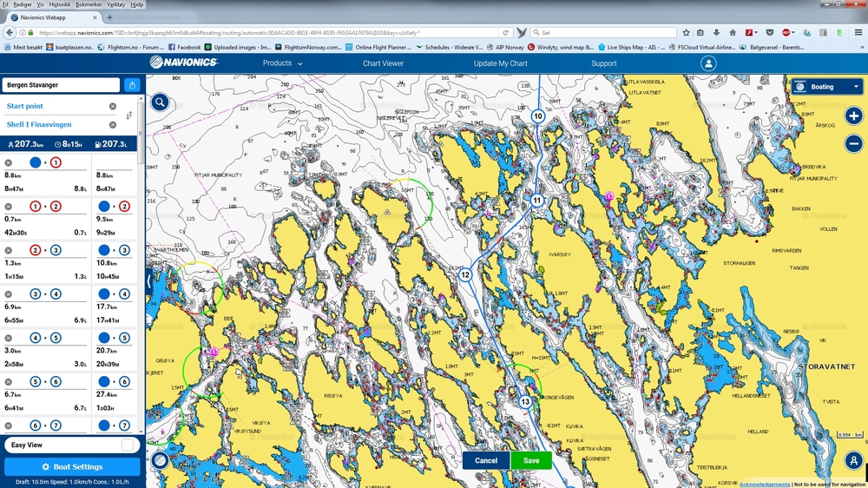Remove the Shell I Finasvingen destination
Viewport: 868px width, 488px height.
(112, 125)
